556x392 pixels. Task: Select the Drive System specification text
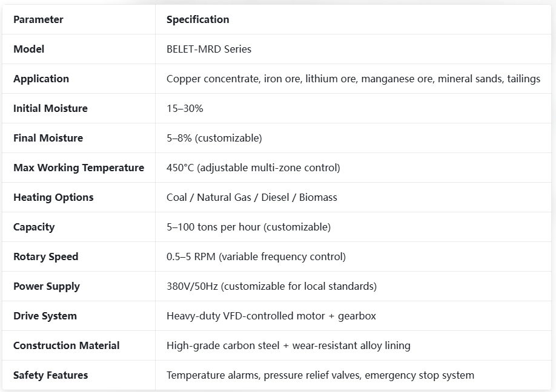point(271,316)
